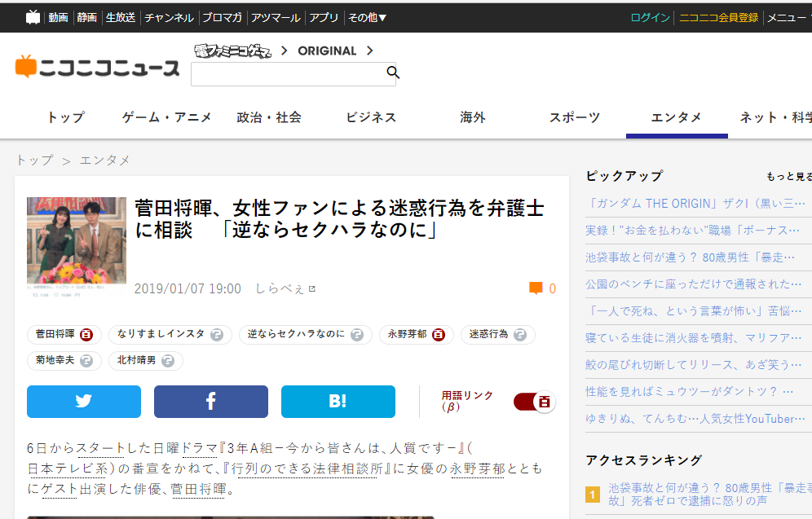Share article via Twitter bird button
Viewport: 812px width, 519px height.
point(83,402)
